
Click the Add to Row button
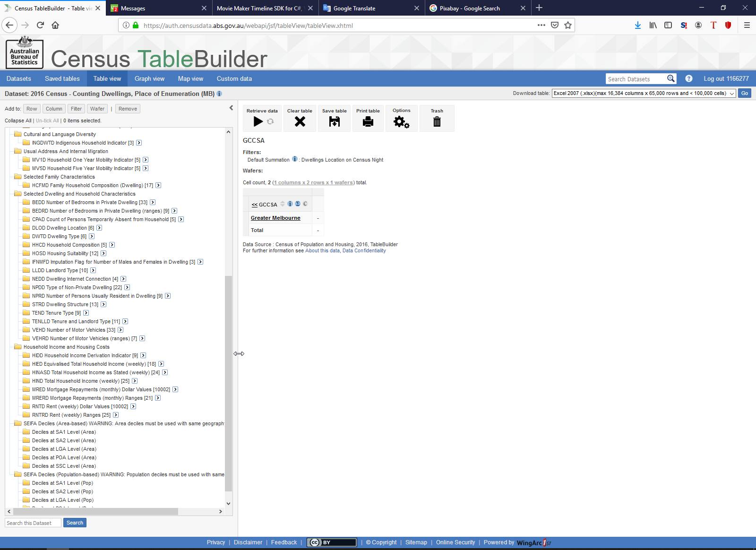click(x=32, y=109)
